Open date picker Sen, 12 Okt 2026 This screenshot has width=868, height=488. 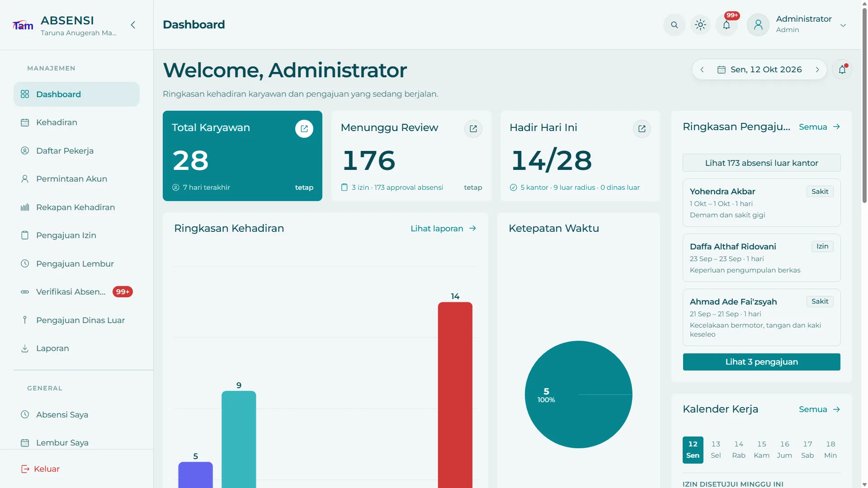coord(759,70)
